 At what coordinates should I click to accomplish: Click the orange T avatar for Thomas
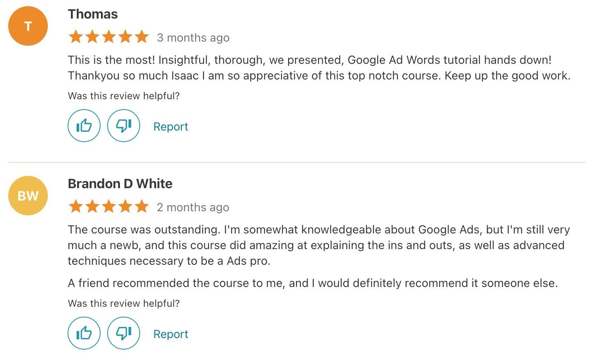coord(28,26)
